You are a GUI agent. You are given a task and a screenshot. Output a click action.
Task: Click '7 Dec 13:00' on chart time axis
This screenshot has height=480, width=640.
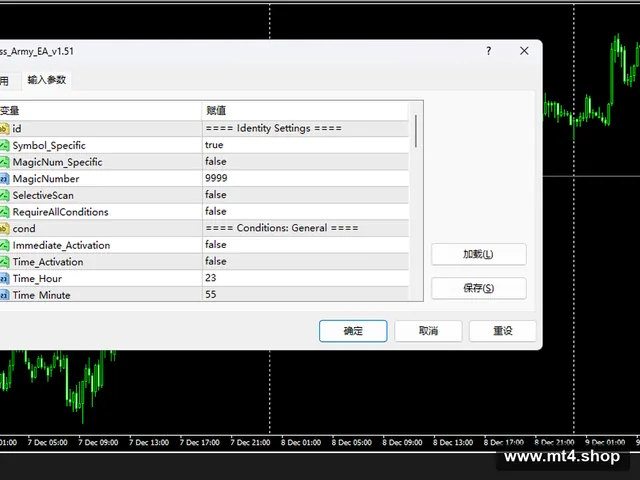pyautogui.click(x=149, y=442)
